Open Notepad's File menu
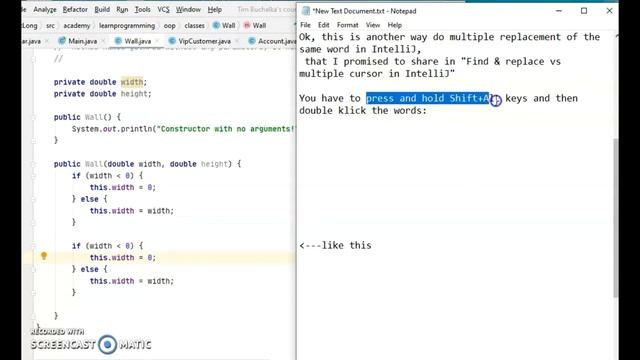640x360 pixels. coord(305,25)
